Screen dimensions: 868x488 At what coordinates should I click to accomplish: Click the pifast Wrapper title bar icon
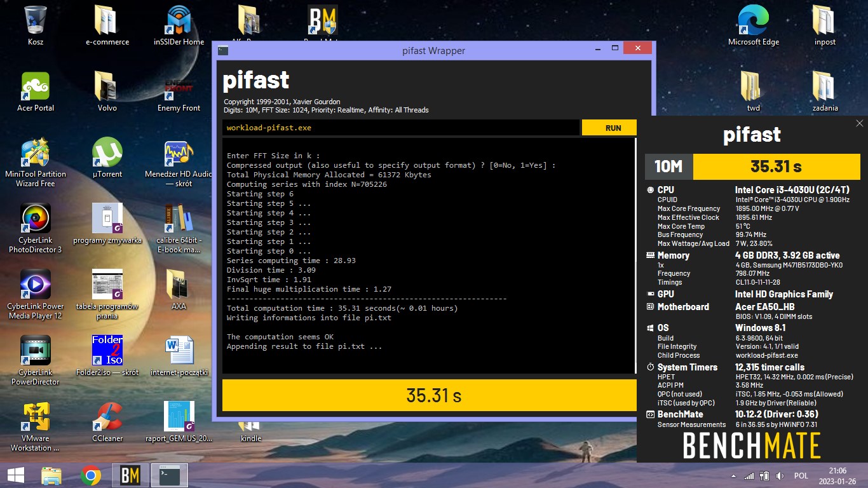coord(222,50)
